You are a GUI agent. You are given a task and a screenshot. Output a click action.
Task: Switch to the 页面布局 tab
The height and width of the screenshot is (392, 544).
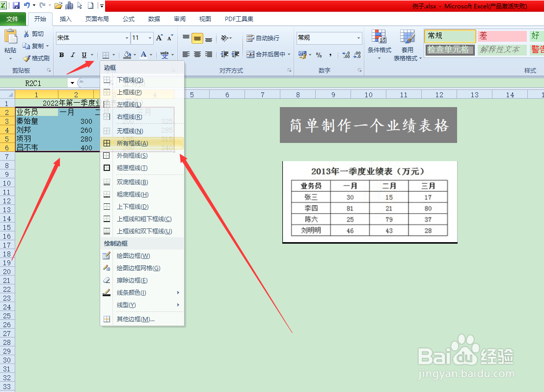click(x=97, y=19)
